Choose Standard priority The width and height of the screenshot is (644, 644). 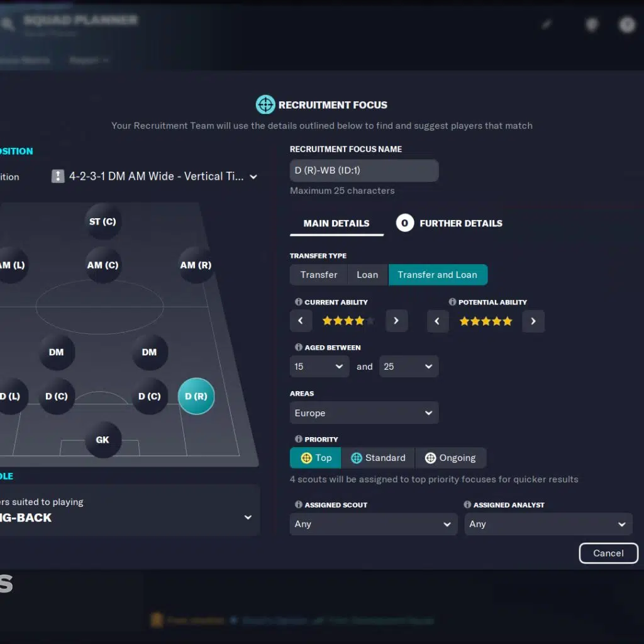(378, 458)
